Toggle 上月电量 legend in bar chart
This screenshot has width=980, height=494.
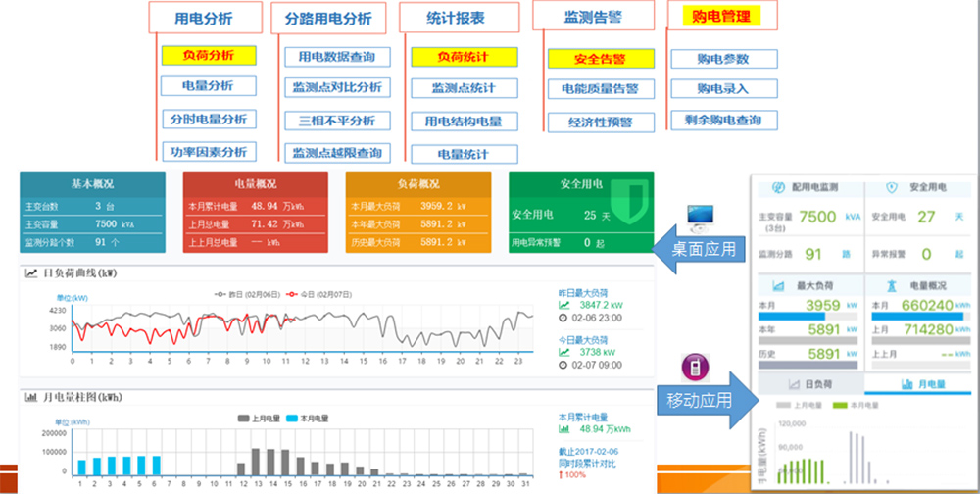258,419
